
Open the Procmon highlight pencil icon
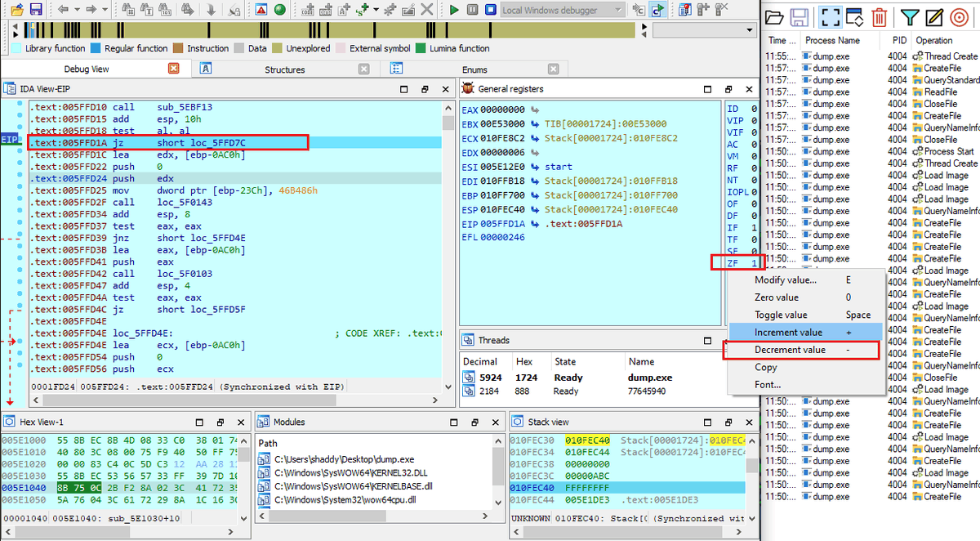pos(933,17)
